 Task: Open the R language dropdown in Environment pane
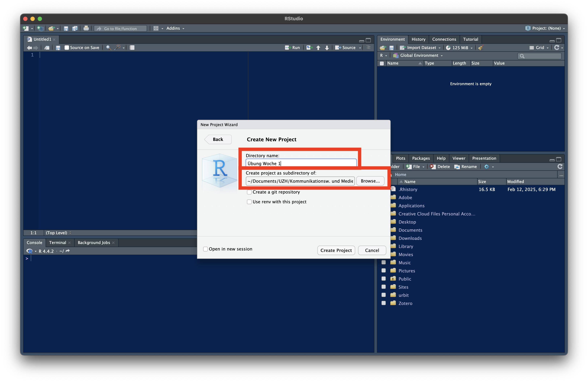[383, 56]
